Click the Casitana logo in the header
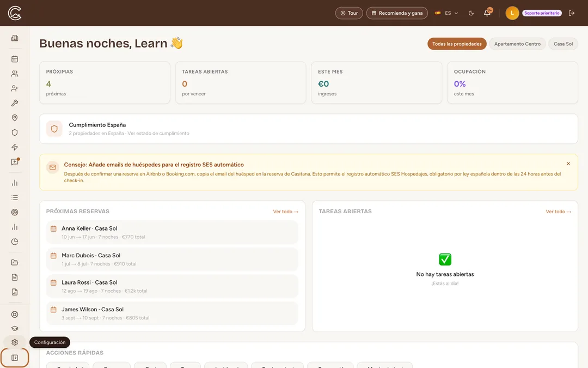Screen dimensions: 588x368 [x=15, y=13]
